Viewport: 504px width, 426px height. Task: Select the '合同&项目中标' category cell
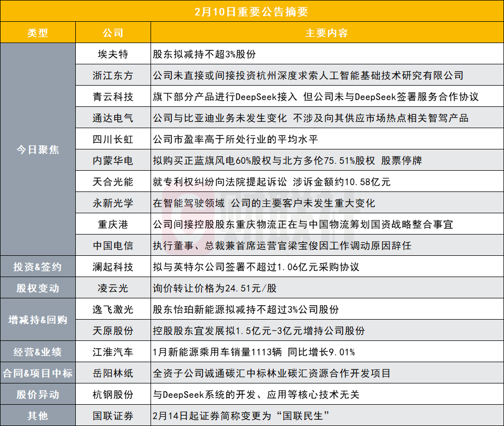pyautogui.click(x=37, y=373)
